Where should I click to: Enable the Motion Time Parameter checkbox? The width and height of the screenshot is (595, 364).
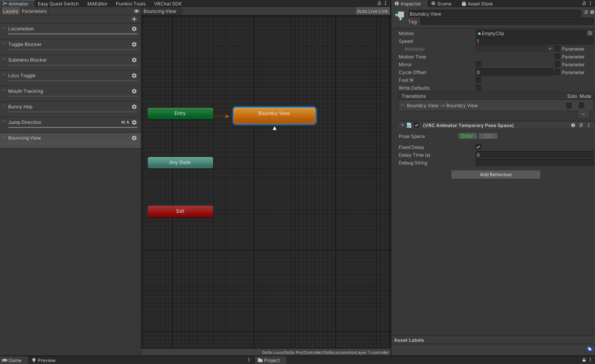558,57
